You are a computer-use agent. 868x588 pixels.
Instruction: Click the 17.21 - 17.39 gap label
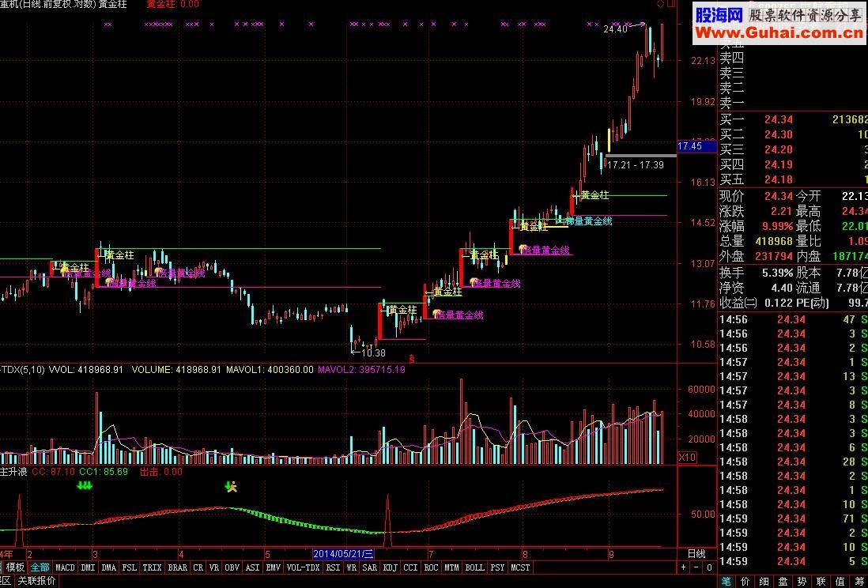coord(635,165)
